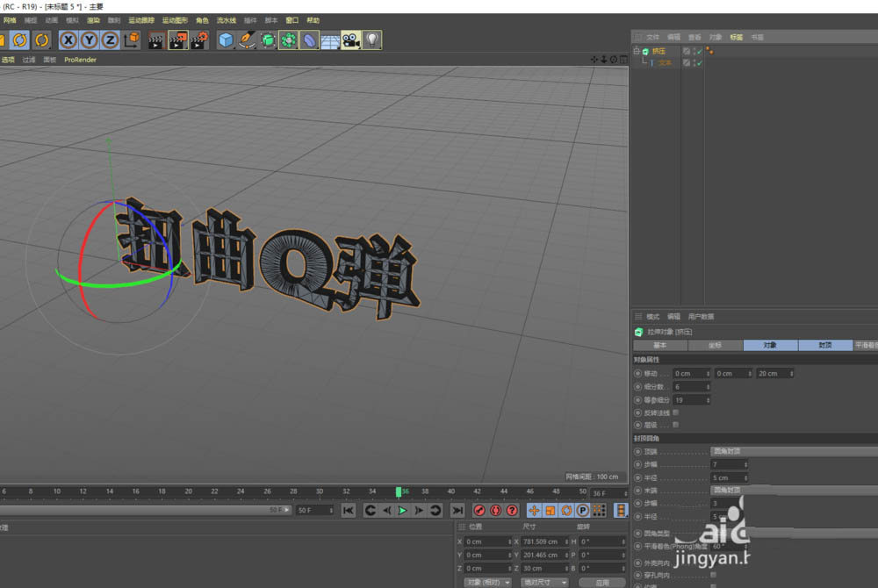The height and width of the screenshot is (588, 878).
Task: Click the visibility dots next to 挤压
Action: coord(693,50)
